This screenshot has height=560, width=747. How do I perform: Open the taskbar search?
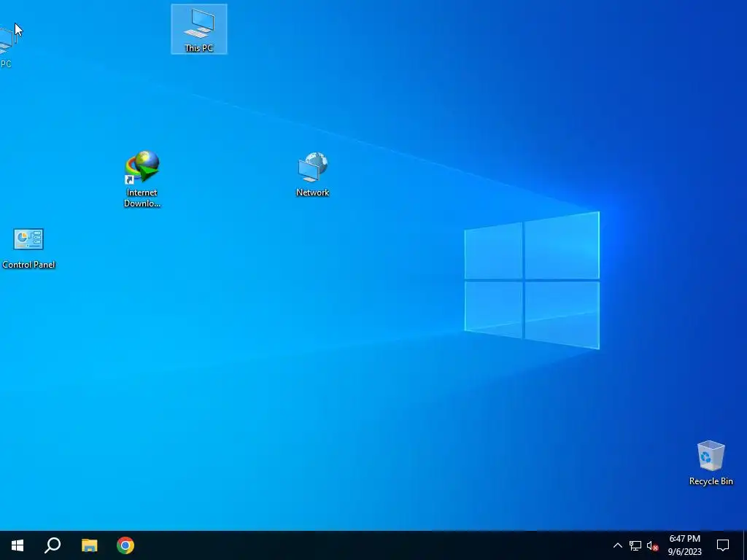[53, 545]
